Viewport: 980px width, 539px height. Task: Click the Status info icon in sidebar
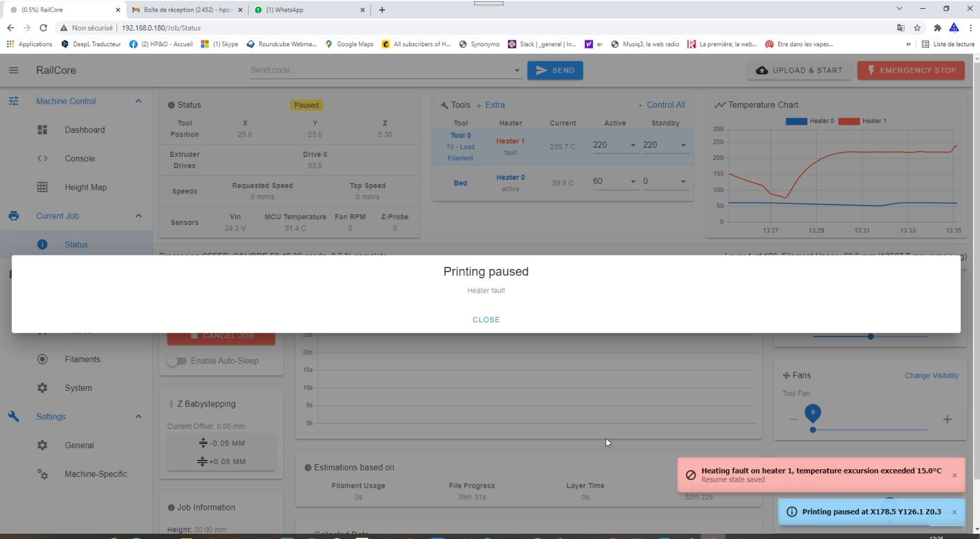[42, 245]
